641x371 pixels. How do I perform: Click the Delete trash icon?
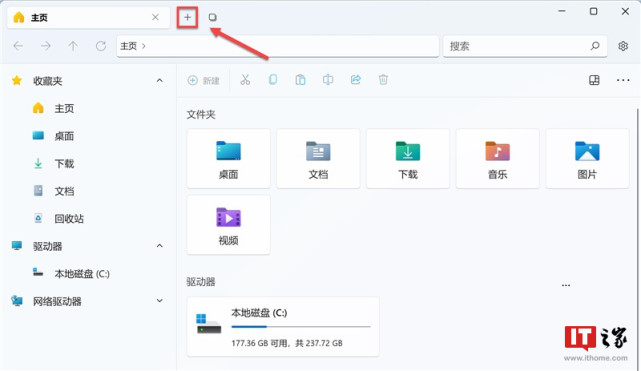[x=383, y=80]
